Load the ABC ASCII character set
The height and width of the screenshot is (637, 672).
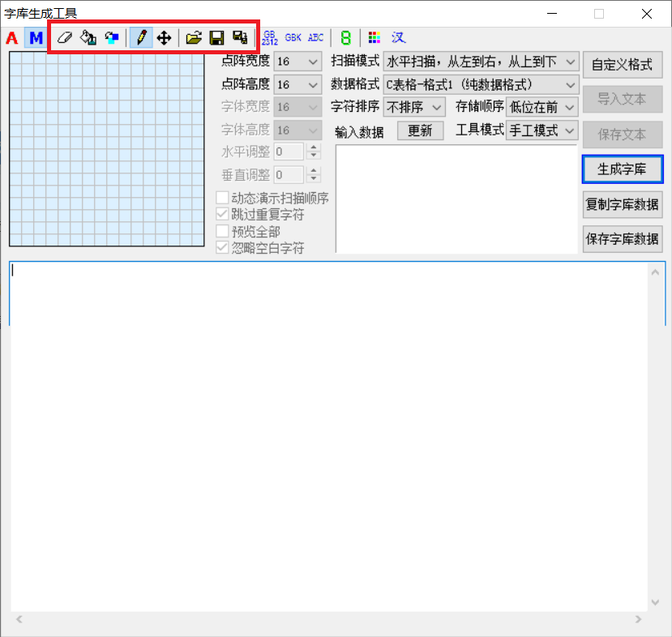pyautogui.click(x=316, y=38)
